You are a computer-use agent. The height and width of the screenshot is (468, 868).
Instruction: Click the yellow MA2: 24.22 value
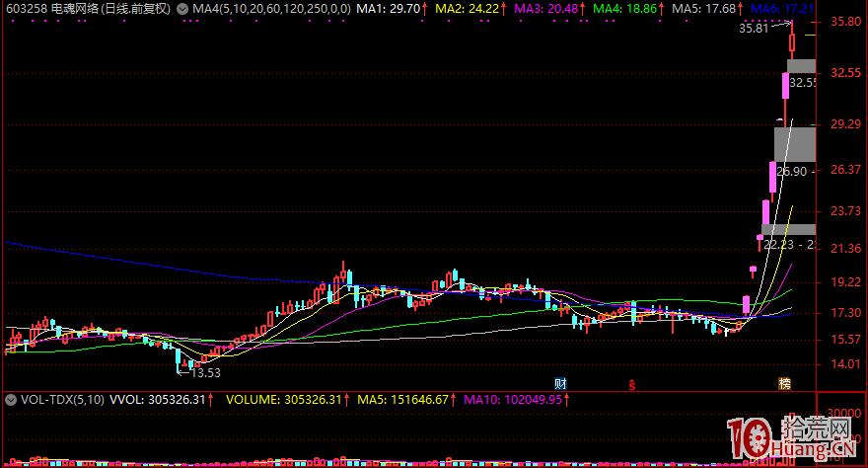click(468, 9)
